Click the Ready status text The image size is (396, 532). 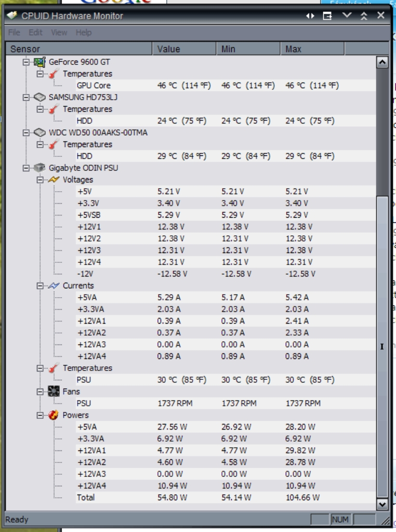click(x=17, y=520)
